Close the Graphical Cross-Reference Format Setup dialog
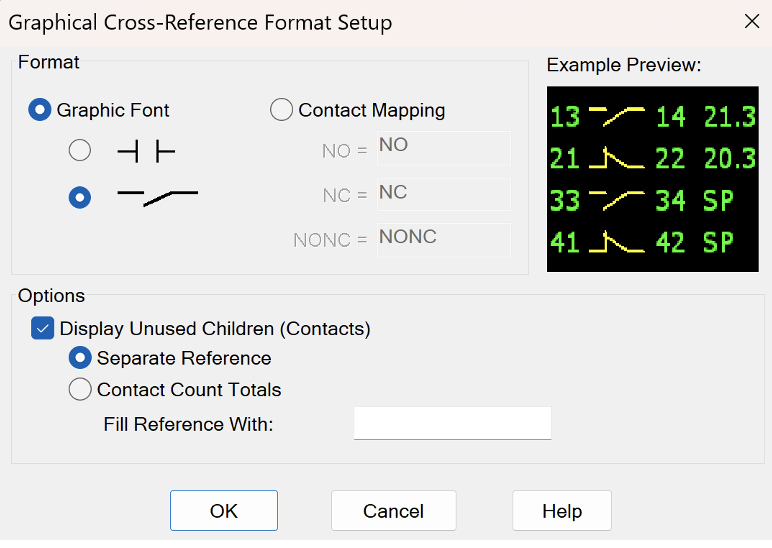772x548 pixels. 752,21
